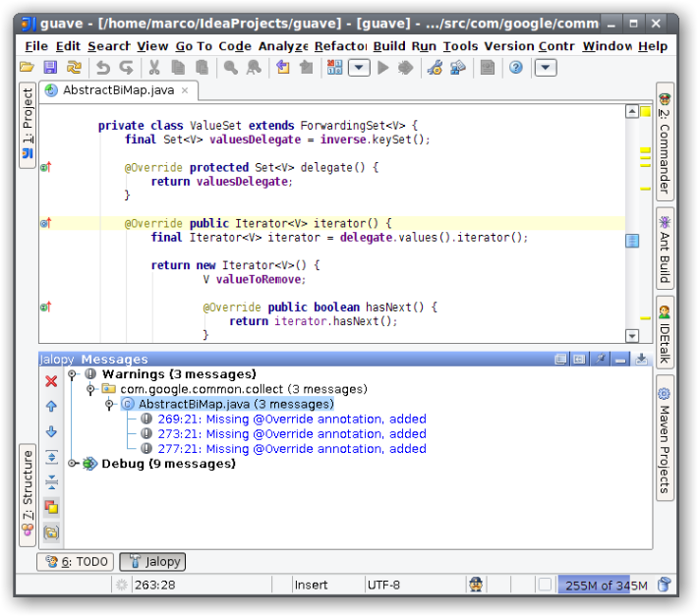Go to next message with down arrow
The width and height of the screenshot is (698, 616).
coord(52,431)
